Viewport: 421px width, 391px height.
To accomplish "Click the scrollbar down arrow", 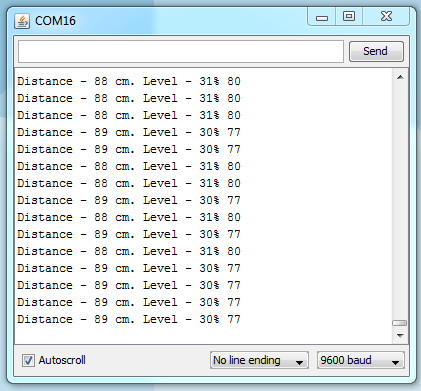I will point(400,335).
